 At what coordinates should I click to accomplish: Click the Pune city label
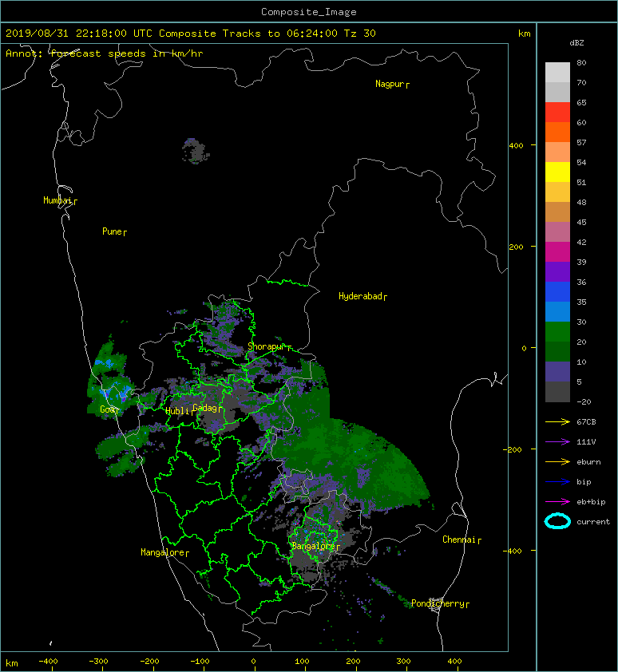(x=112, y=231)
